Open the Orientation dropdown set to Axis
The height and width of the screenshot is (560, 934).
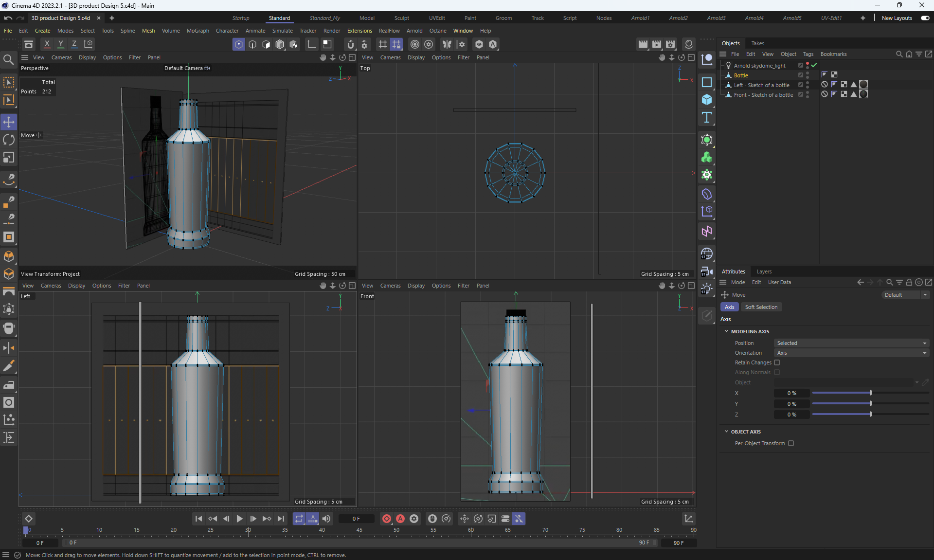tap(851, 353)
